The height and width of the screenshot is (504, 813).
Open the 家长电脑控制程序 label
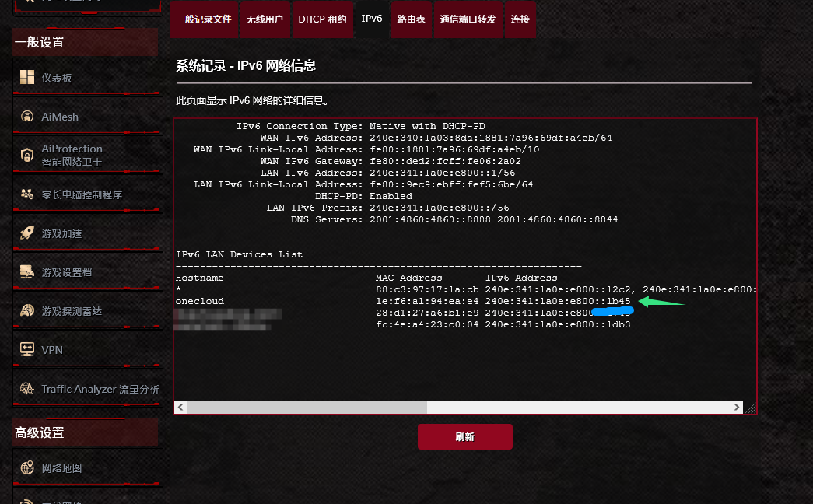(82, 194)
